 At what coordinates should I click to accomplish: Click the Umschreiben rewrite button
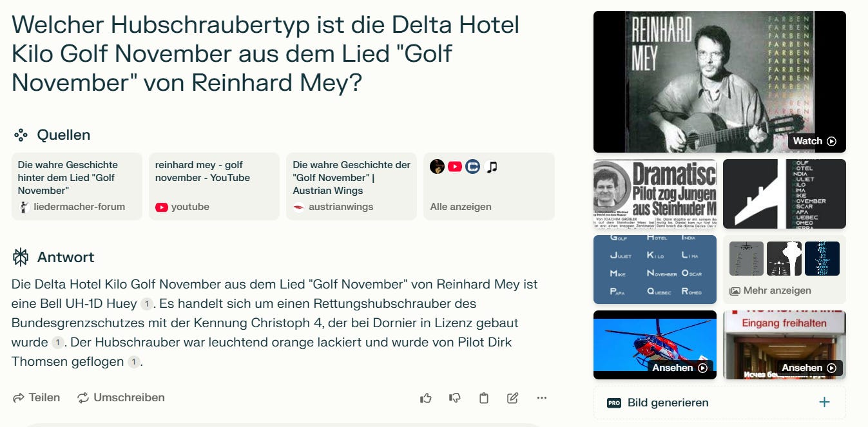[121, 397]
